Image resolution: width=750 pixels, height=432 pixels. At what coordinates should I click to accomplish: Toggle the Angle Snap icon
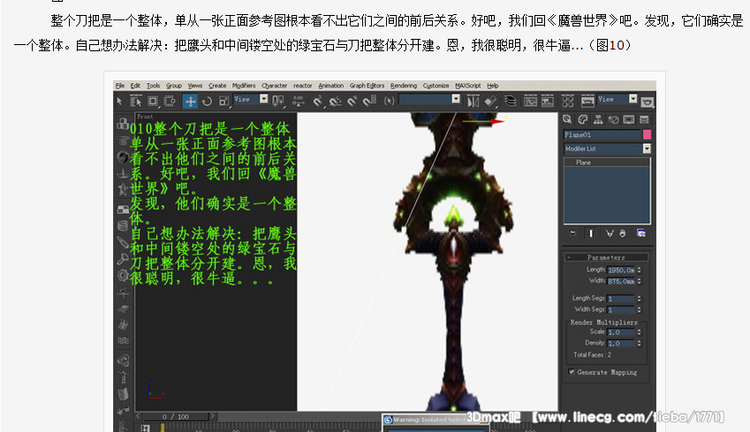click(335, 101)
